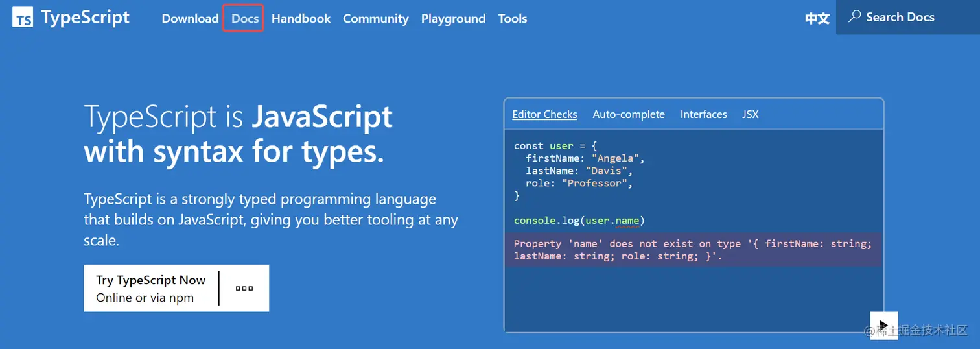Select the Auto-complete tab
Image resolution: width=980 pixels, height=349 pixels.
click(629, 114)
